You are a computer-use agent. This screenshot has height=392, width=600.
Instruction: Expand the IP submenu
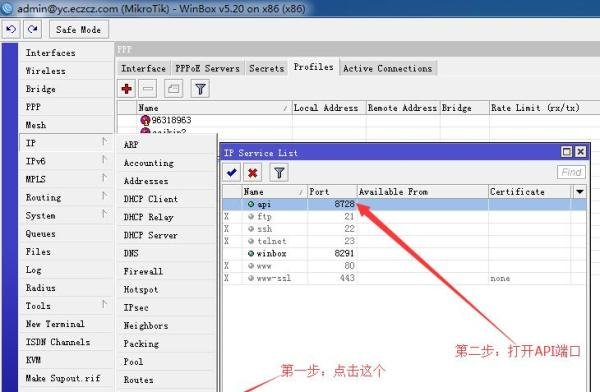click(x=66, y=143)
